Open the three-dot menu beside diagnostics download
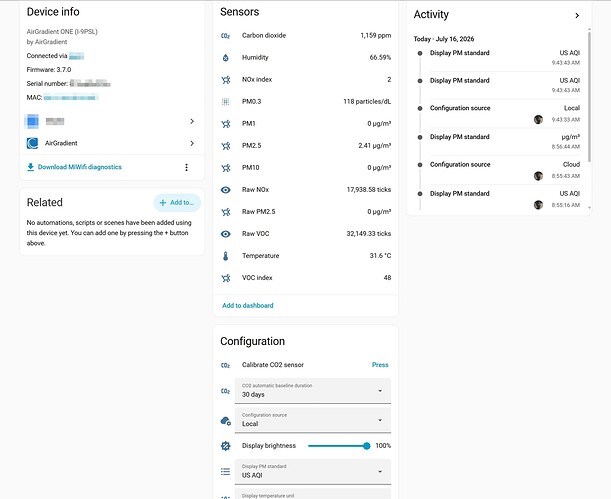The image size is (611, 499). (186, 167)
